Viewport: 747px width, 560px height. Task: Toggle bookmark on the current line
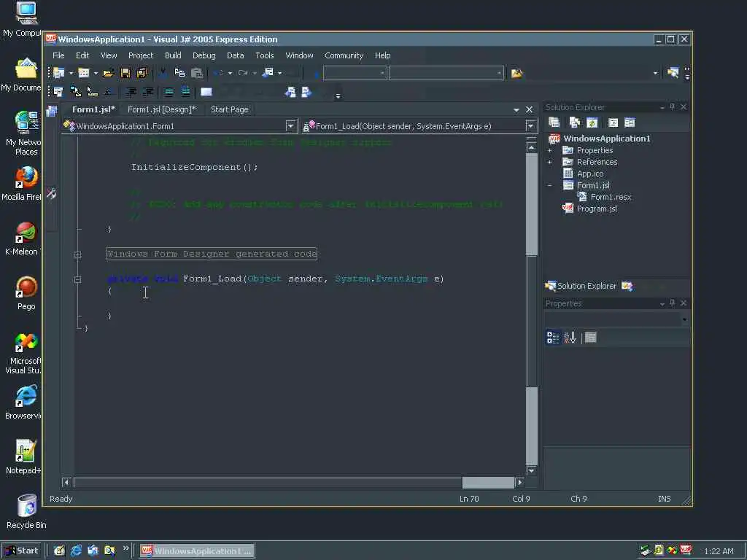tap(206, 92)
